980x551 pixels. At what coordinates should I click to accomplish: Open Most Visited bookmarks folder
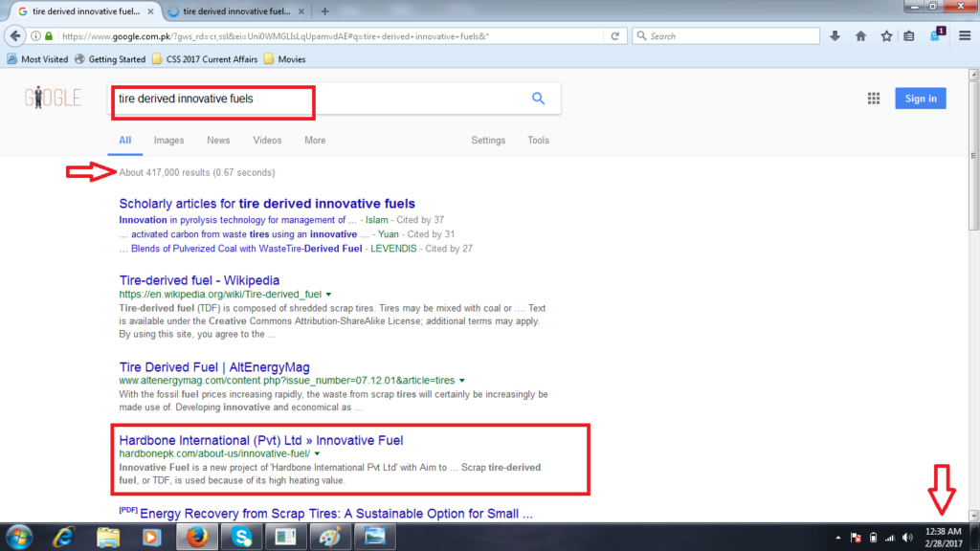(37, 59)
